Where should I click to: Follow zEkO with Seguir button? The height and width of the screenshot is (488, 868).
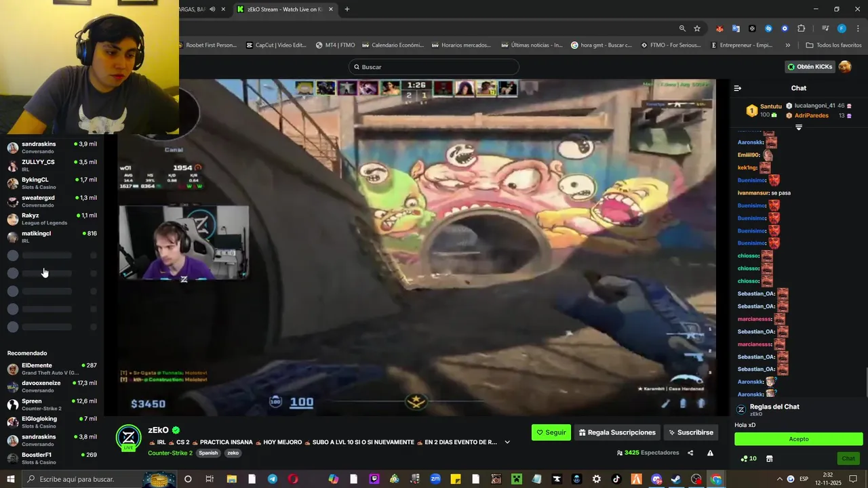tap(551, 432)
